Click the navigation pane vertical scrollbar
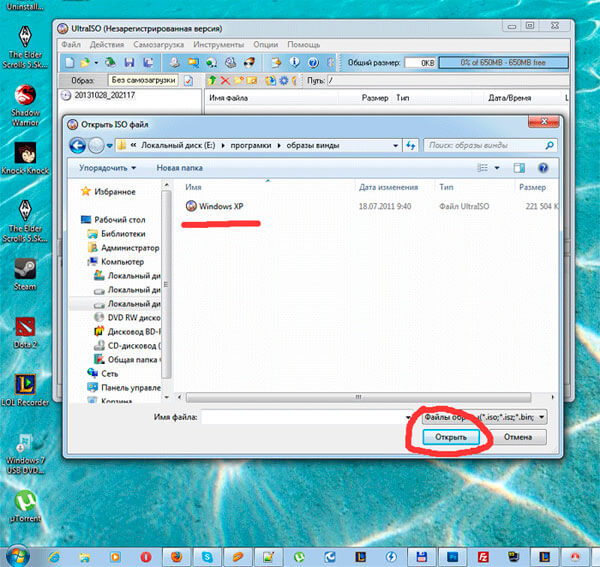 tap(166, 284)
